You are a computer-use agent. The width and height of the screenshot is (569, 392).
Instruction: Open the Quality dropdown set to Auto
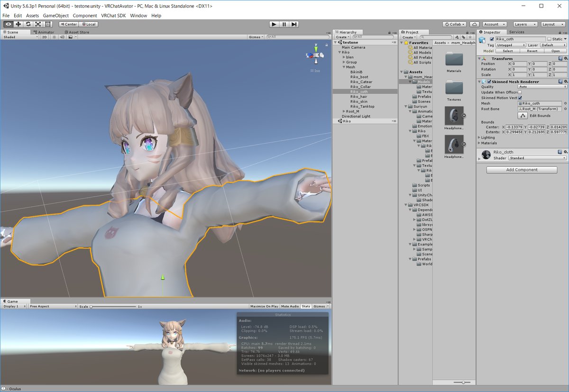pos(542,87)
